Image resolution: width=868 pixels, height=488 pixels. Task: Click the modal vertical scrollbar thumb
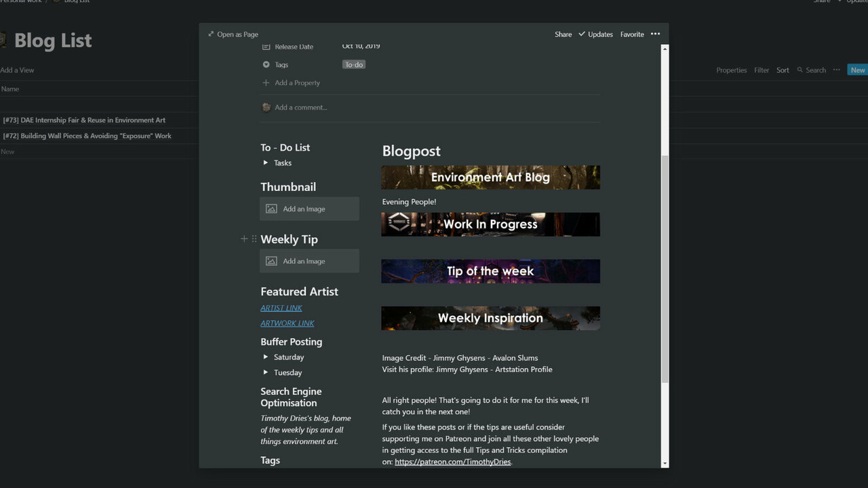[x=665, y=268]
